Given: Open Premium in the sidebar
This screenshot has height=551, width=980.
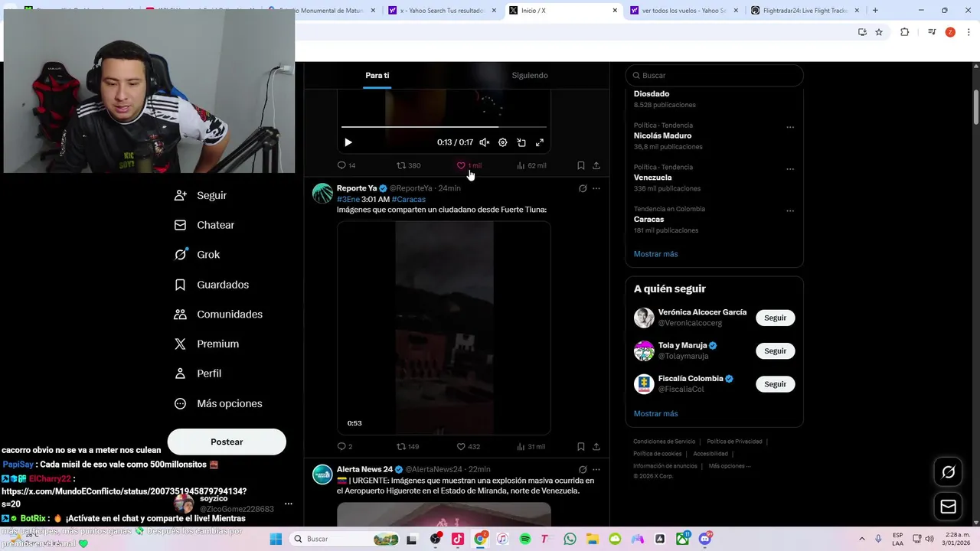Looking at the screenshot, I should pos(207,344).
